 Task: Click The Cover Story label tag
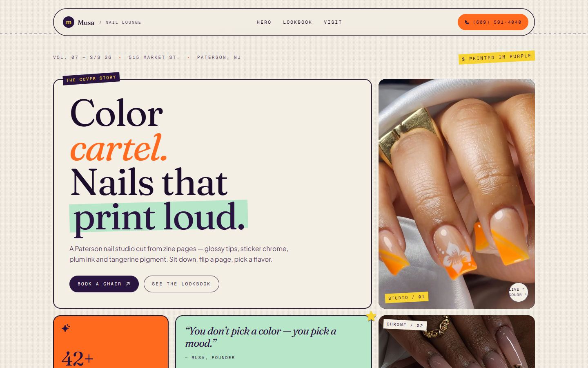coord(91,79)
